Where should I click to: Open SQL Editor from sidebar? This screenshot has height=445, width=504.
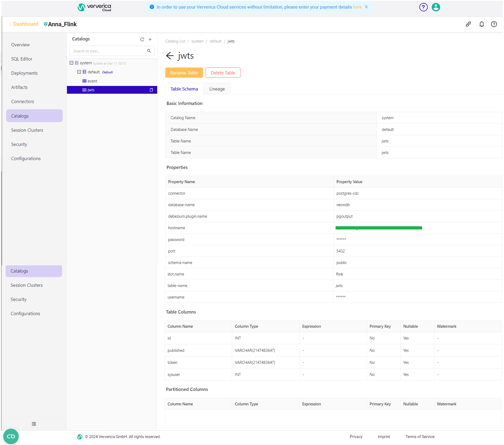point(22,59)
